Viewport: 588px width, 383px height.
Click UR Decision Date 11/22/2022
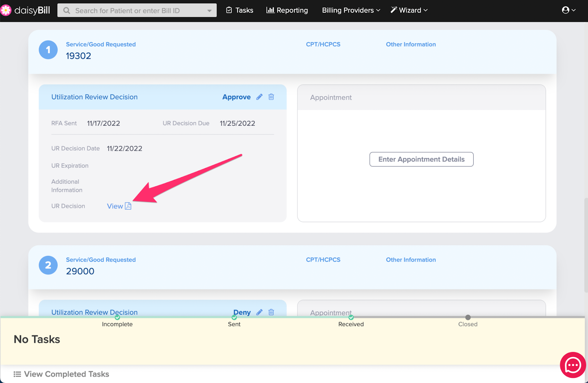[125, 148]
